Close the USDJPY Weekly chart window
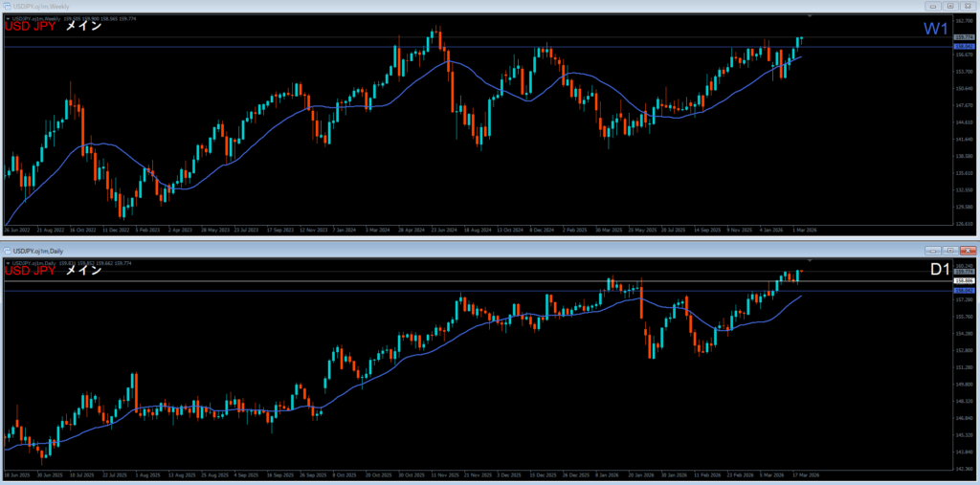Screen dimensions: 980x485 point(967,6)
